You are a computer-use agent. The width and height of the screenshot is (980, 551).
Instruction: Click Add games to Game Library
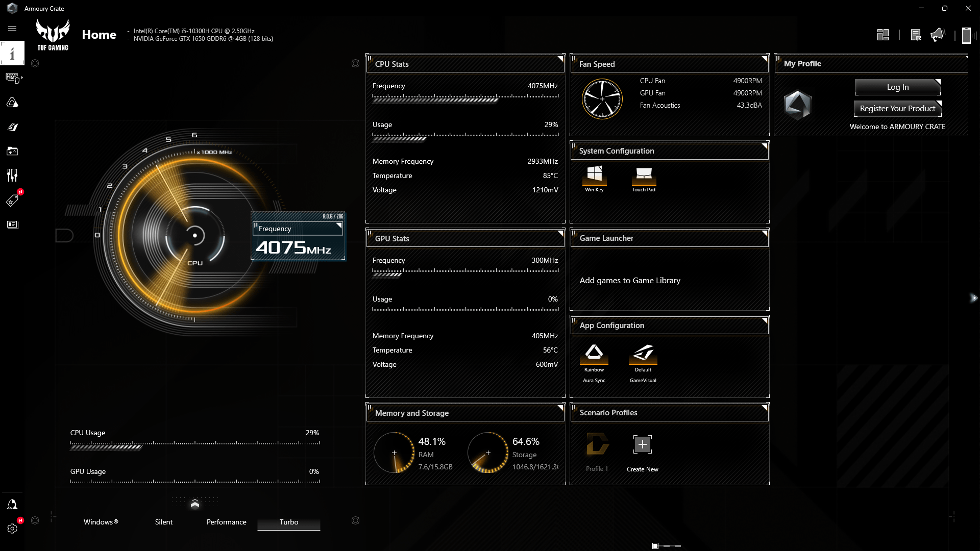coord(630,281)
